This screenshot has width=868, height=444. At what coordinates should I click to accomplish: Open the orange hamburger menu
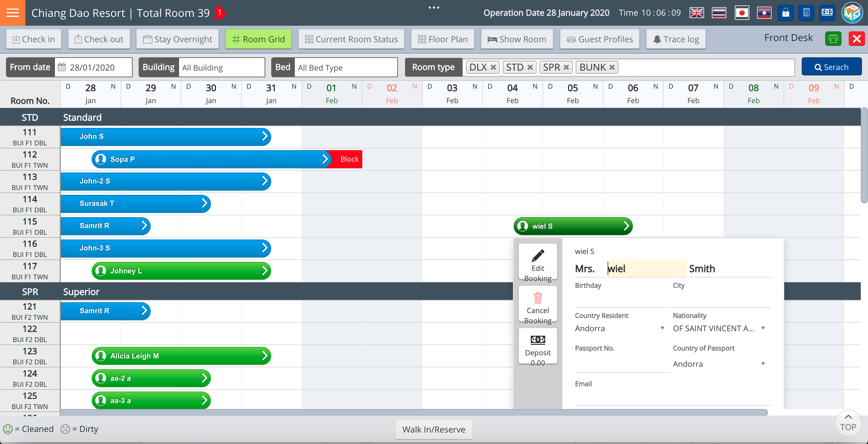pos(12,13)
